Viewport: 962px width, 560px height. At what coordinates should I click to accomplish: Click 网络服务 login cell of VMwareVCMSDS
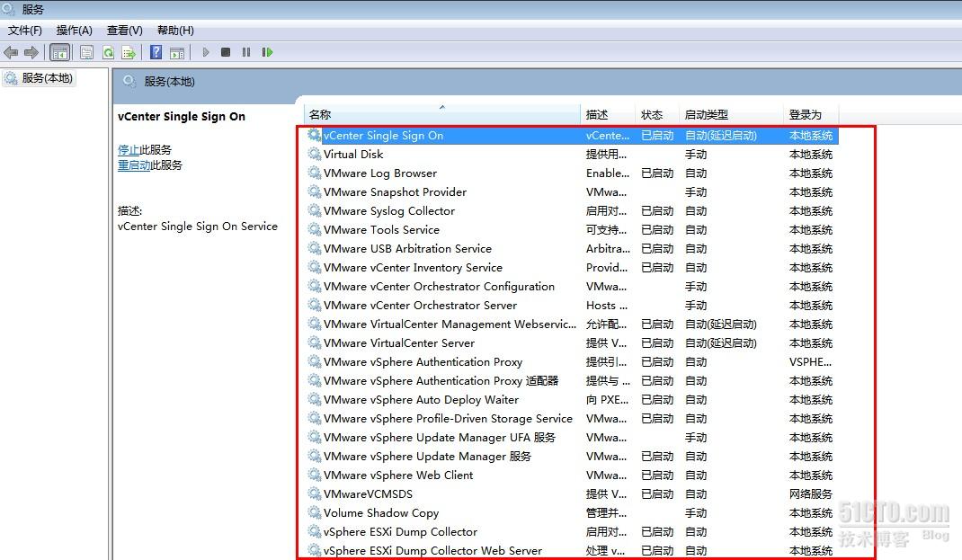point(810,494)
